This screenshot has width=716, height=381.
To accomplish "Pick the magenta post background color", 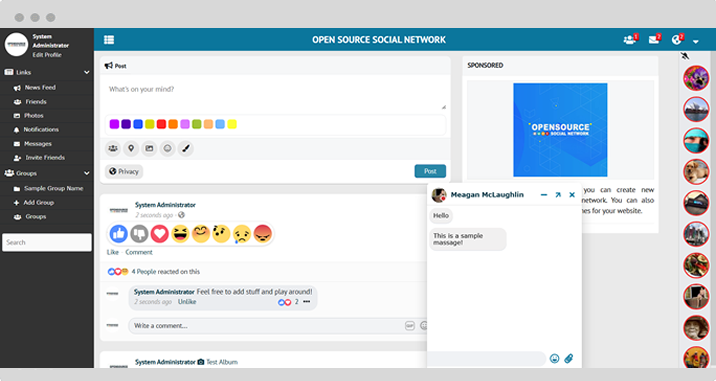I will [114, 124].
